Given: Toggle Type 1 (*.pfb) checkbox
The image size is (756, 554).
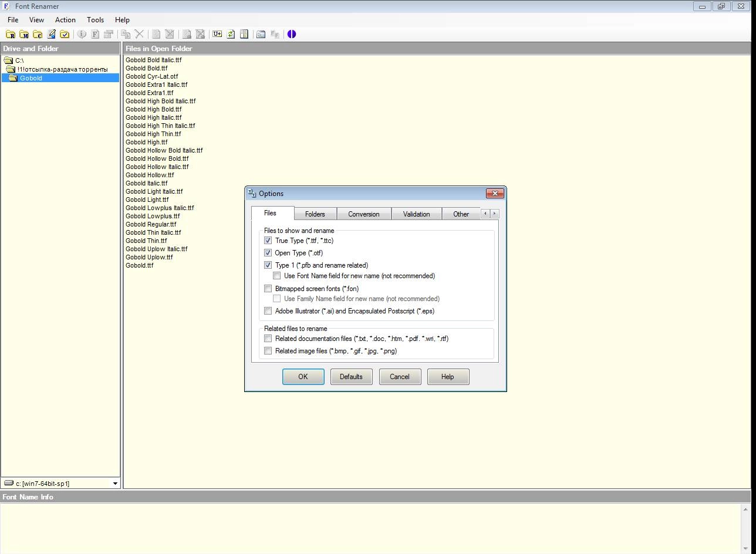Looking at the screenshot, I should [268, 265].
